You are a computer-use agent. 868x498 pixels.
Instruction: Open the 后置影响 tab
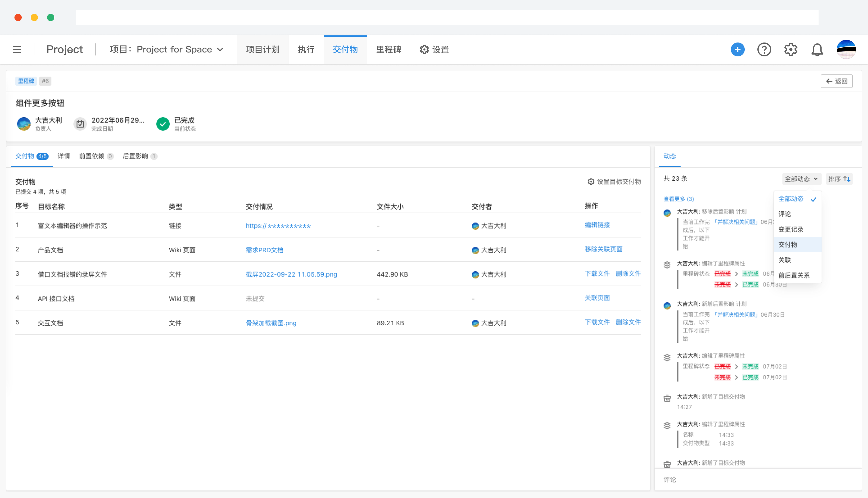136,156
